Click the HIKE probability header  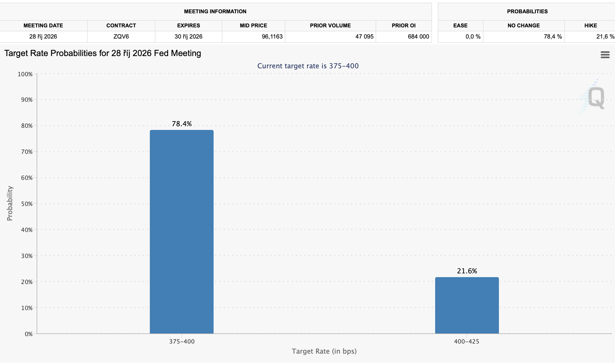click(590, 26)
